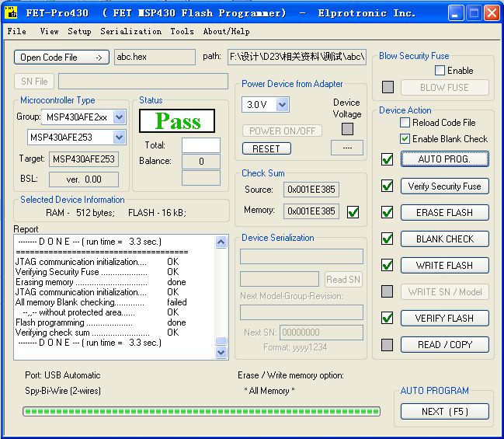Click the FET-Pro430 application icon in title bar

pos(11,12)
